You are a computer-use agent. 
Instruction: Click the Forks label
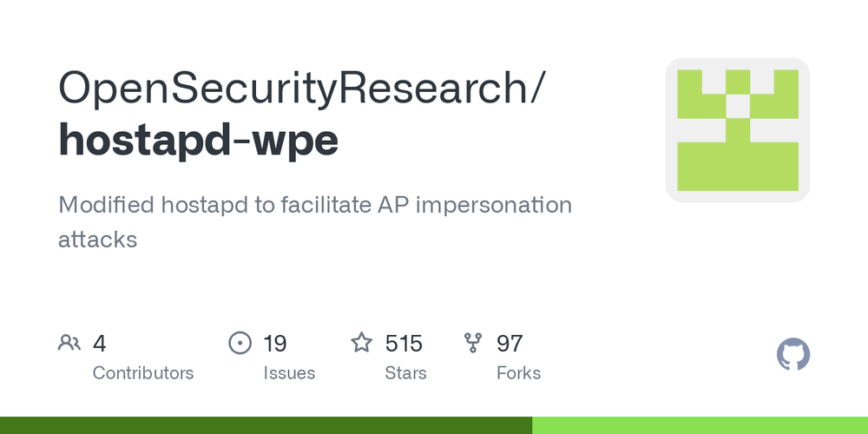coord(519,373)
